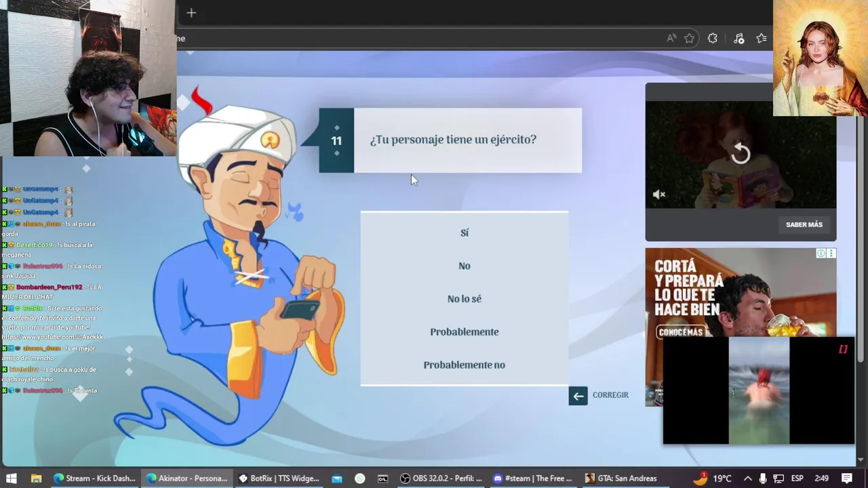
Task: Click the ESP language indicator
Action: pyautogui.click(x=798, y=479)
